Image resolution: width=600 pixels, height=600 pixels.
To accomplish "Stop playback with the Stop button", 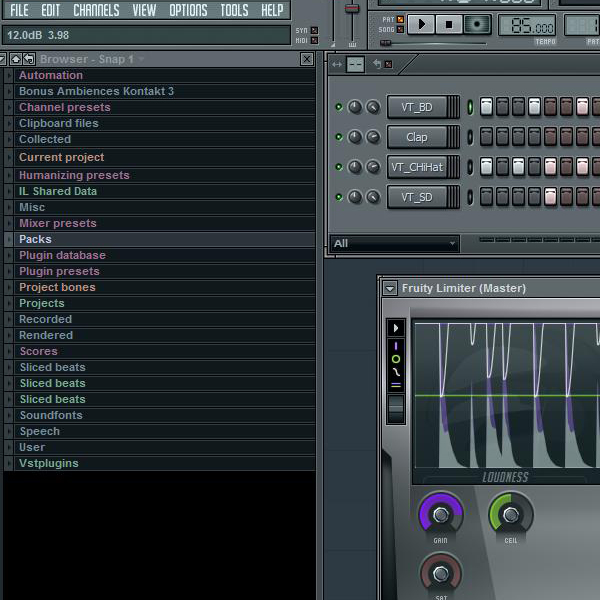I will coord(449,24).
